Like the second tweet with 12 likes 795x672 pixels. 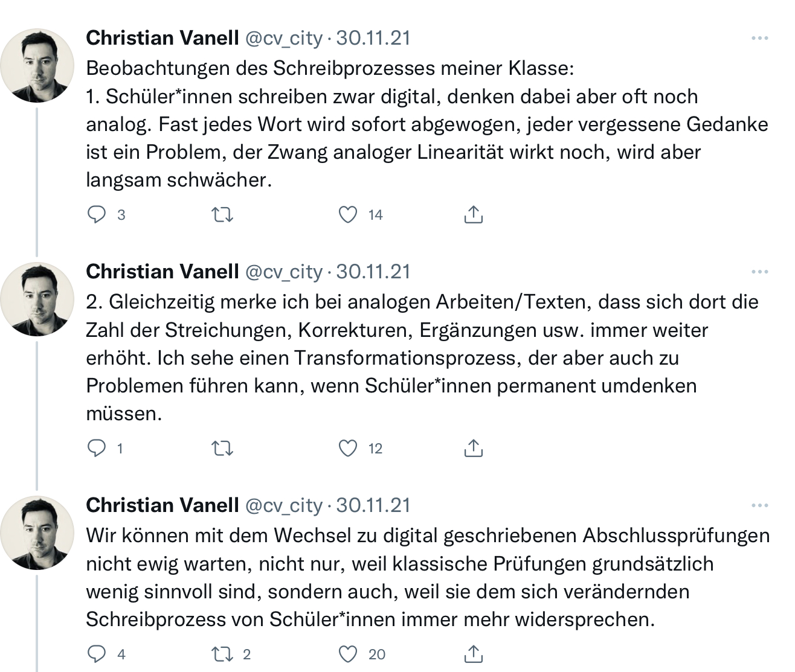pos(348,449)
